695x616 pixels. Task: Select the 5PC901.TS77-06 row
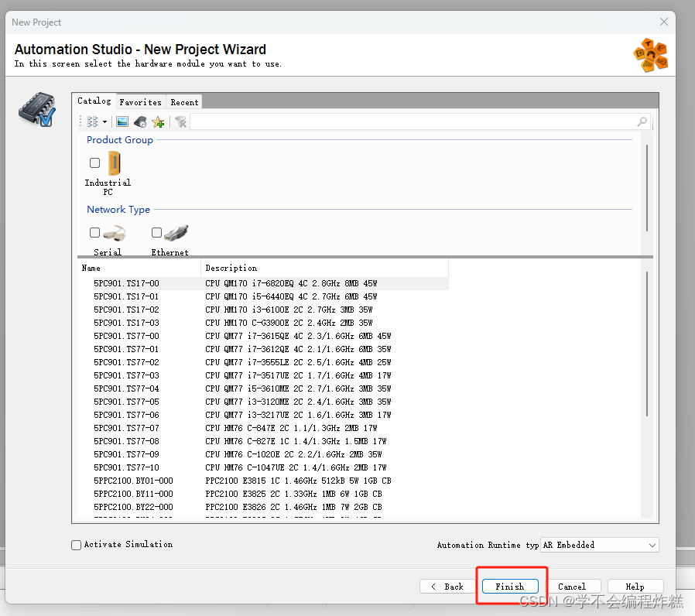(262, 415)
